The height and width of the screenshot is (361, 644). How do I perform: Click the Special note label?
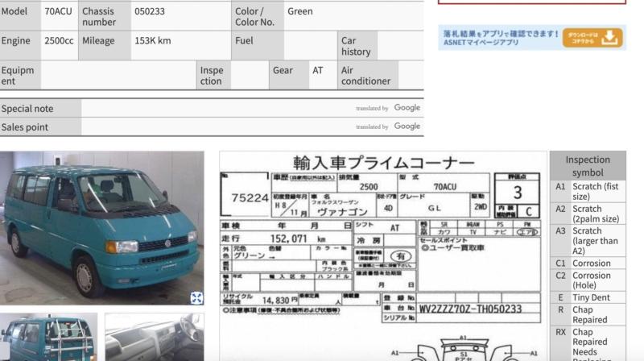pyautogui.click(x=27, y=109)
